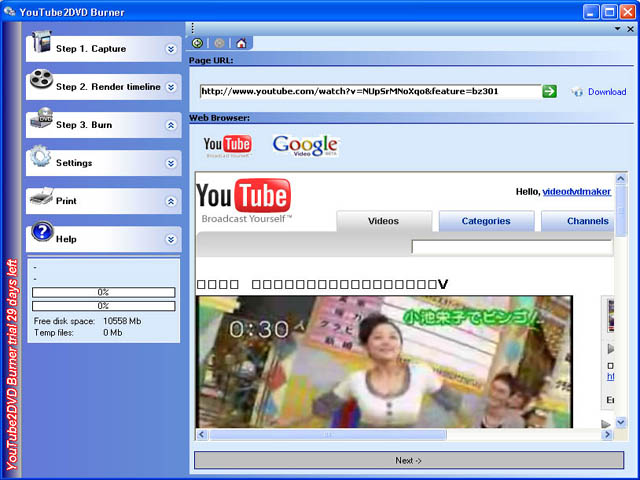Viewport: 640px width, 480px height.
Task: Switch to the Videos tab
Action: click(384, 221)
